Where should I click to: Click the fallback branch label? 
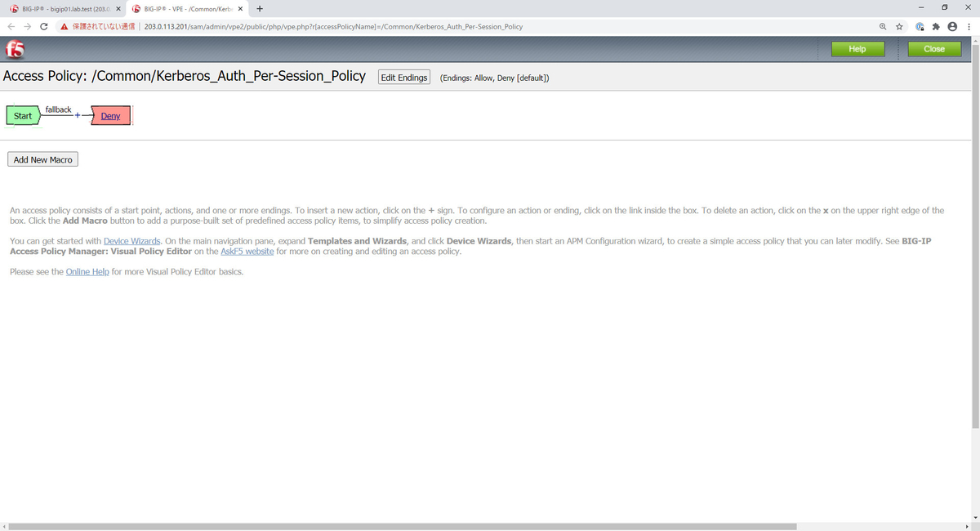pyautogui.click(x=58, y=109)
